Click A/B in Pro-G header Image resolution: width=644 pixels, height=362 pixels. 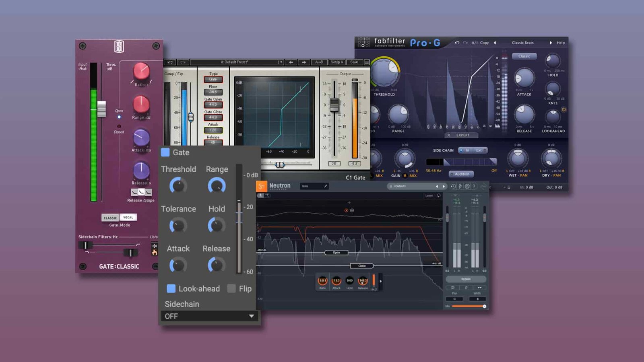point(475,43)
